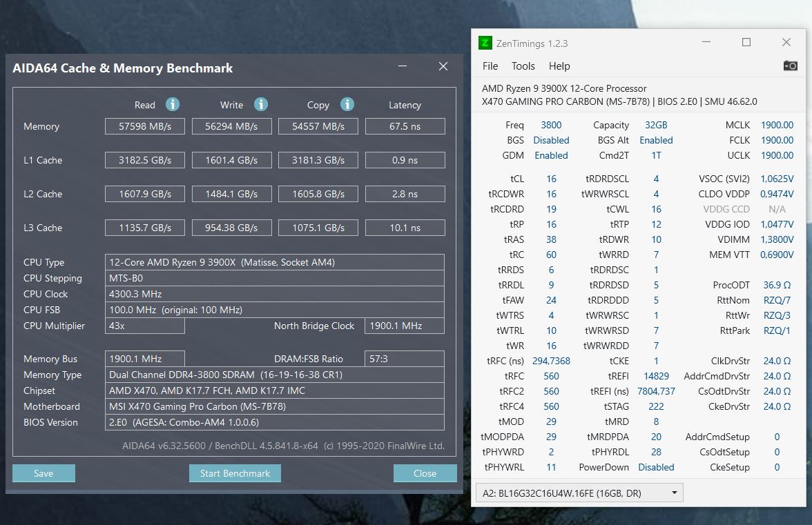Click the GDM Enabled toggle value
This screenshot has height=525, width=812.
[x=551, y=155]
